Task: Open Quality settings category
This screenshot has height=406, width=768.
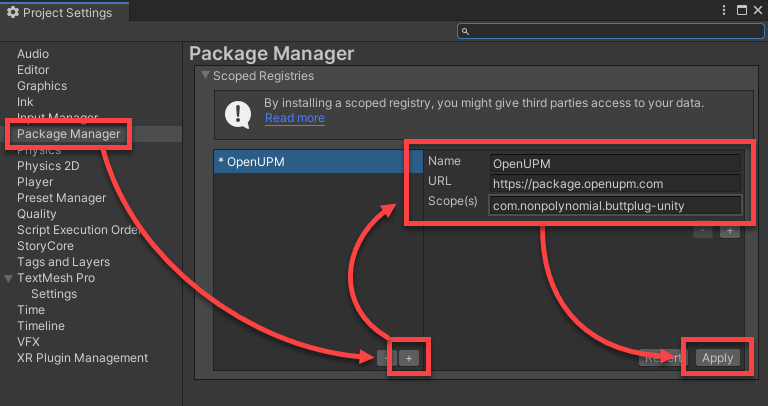Action: [36, 214]
